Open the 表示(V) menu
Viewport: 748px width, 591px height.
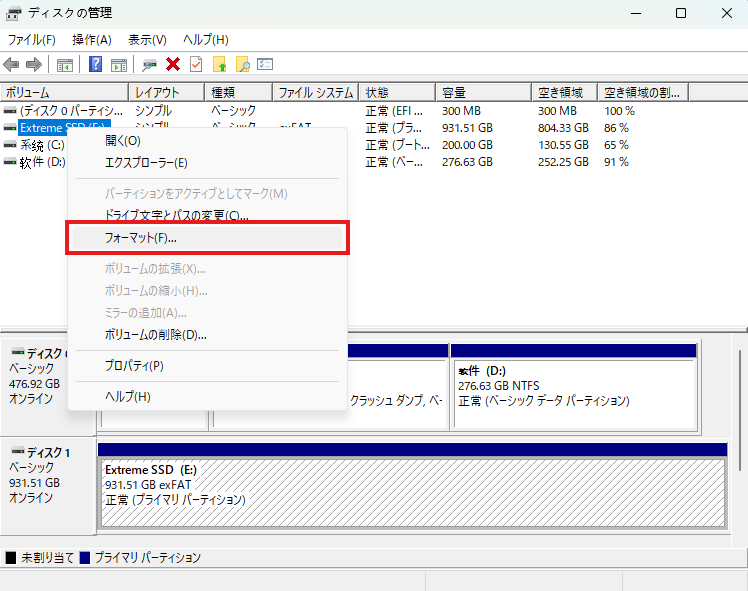[147, 40]
